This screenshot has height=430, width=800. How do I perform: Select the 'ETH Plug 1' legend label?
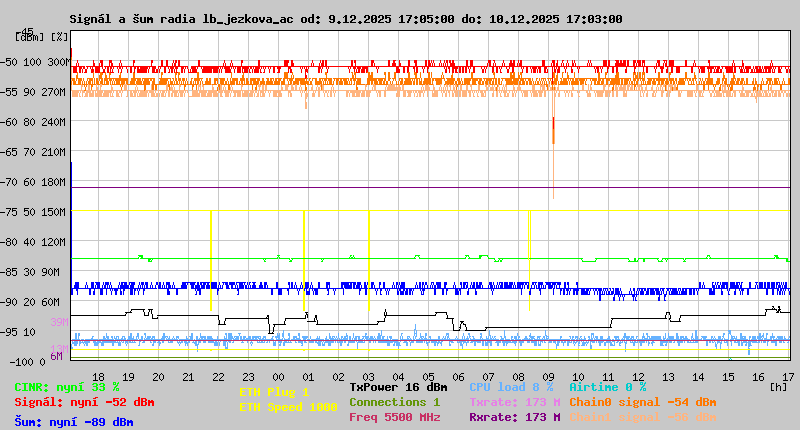[274, 392]
